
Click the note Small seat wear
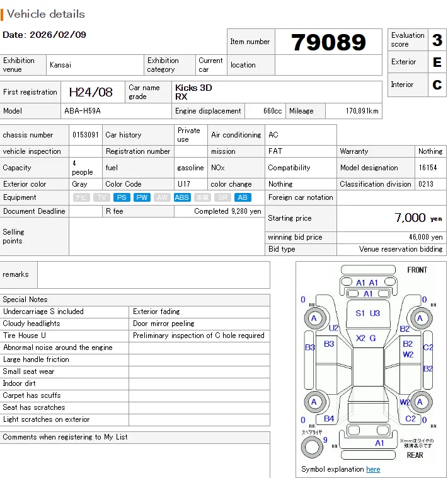(x=28, y=371)
